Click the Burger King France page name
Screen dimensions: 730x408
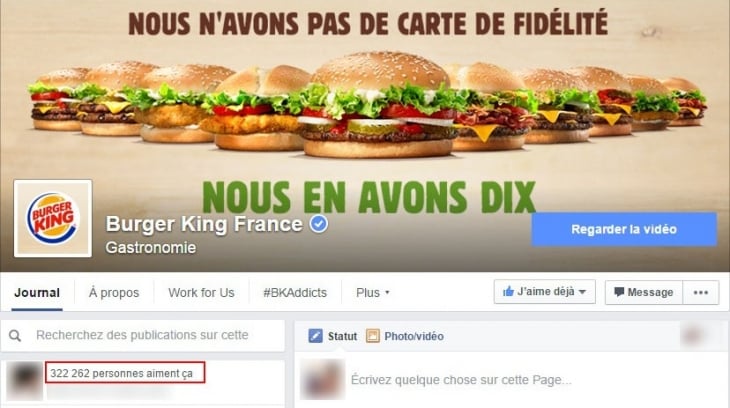tap(204, 224)
